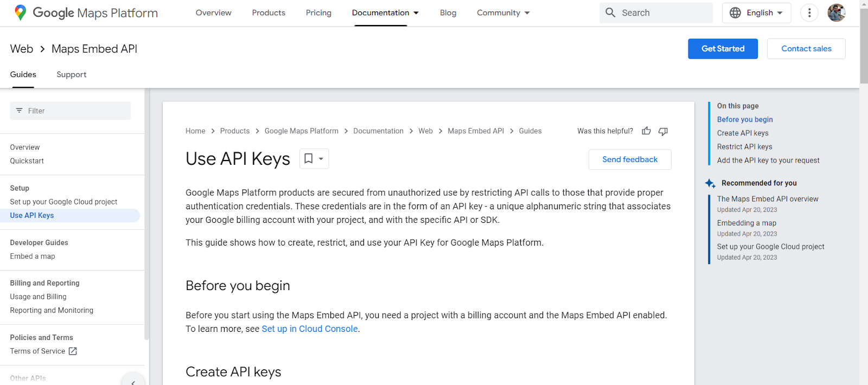Open the bookmark dropdown arrow

coord(321,159)
